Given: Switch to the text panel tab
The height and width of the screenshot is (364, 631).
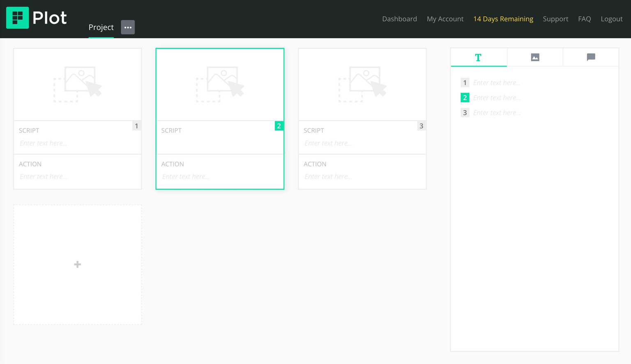Looking at the screenshot, I should [x=478, y=57].
